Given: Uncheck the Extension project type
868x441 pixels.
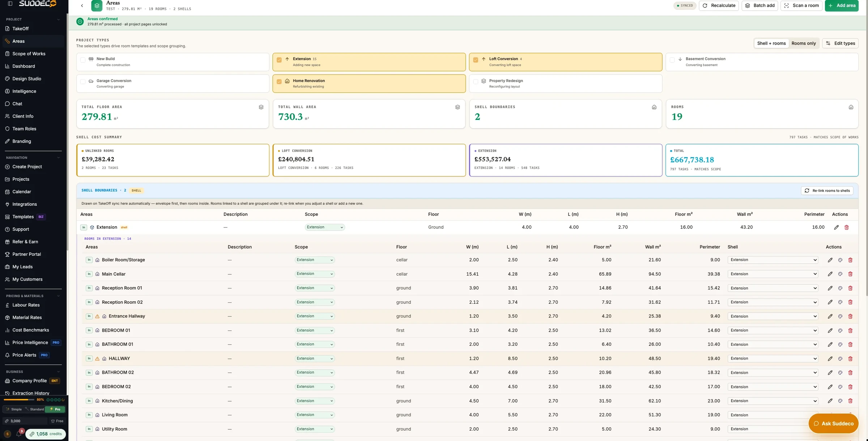Looking at the screenshot, I should [279, 60].
